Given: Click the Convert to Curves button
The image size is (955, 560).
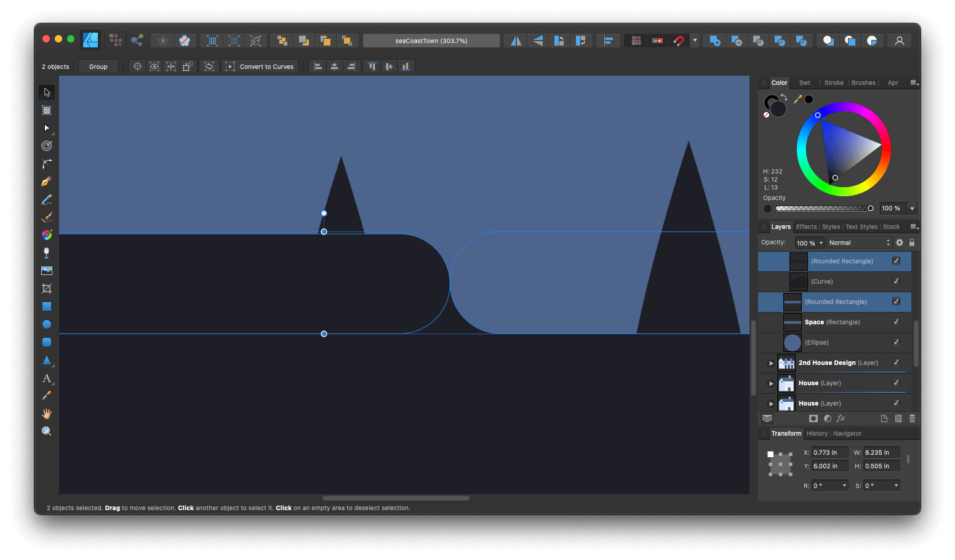Looking at the screenshot, I should (x=260, y=66).
